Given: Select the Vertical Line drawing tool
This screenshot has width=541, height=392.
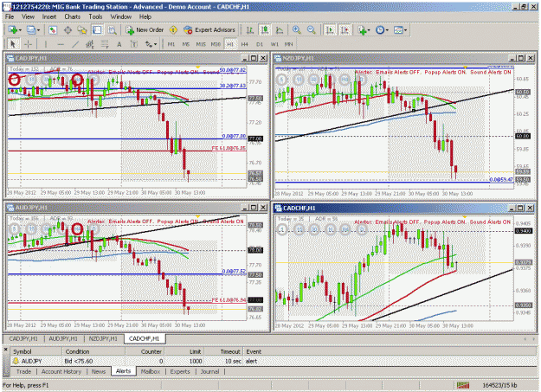Looking at the screenshot, I should coord(45,44).
